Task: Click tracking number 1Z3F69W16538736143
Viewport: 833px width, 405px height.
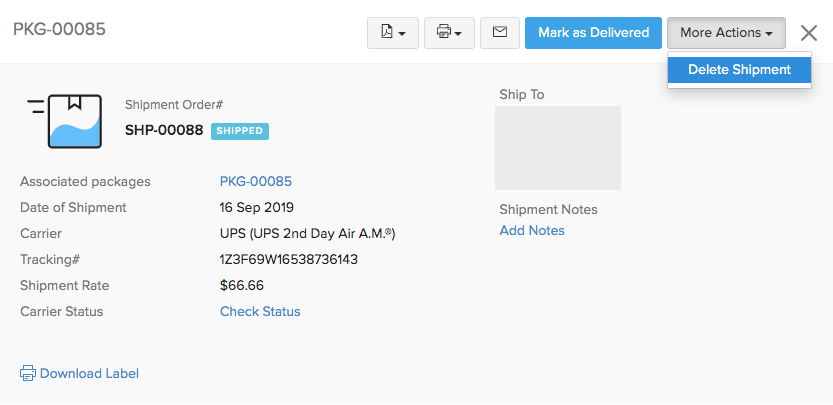Action: point(288,259)
